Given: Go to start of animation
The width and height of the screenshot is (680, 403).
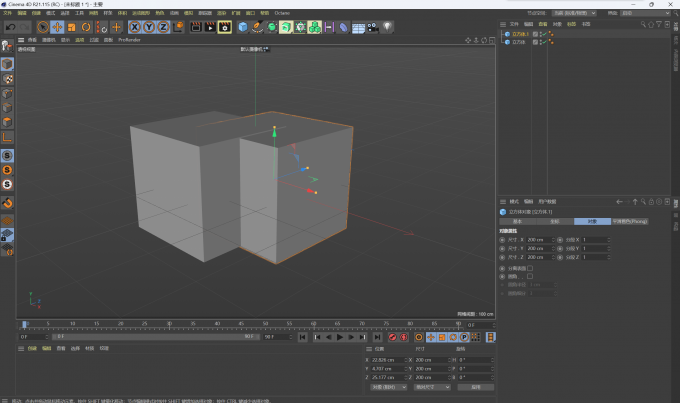Looking at the screenshot, I should tap(303, 337).
